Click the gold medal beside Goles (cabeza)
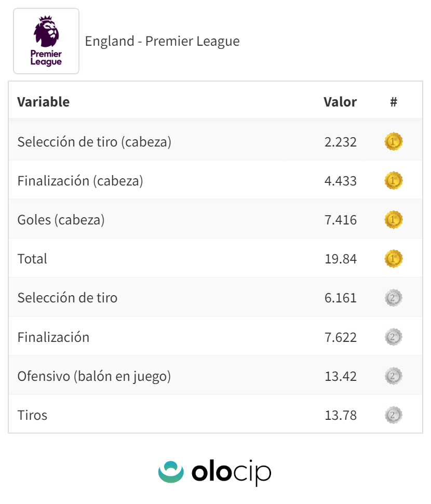The width and height of the screenshot is (431, 504). (x=394, y=220)
